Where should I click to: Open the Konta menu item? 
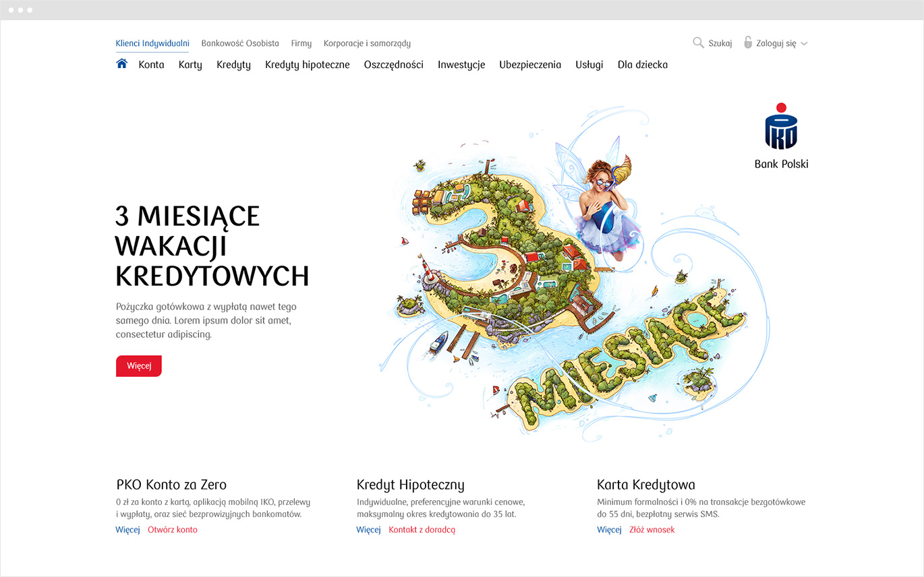(x=152, y=64)
